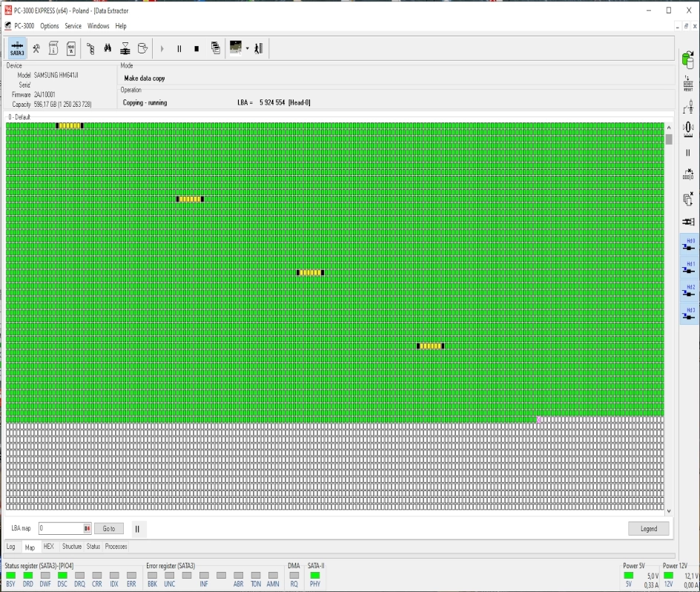Screen dimensions: 700x592
Task: Click the Make data copy mode text
Action: pyautogui.click(x=145, y=78)
